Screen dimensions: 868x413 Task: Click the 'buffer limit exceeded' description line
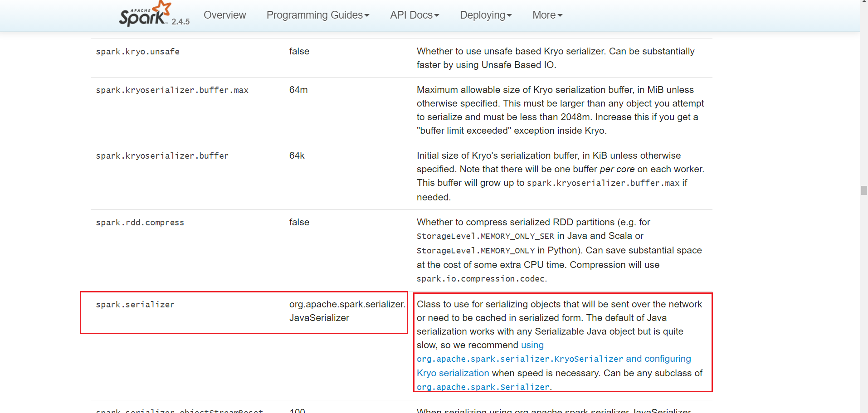click(512, 131)
